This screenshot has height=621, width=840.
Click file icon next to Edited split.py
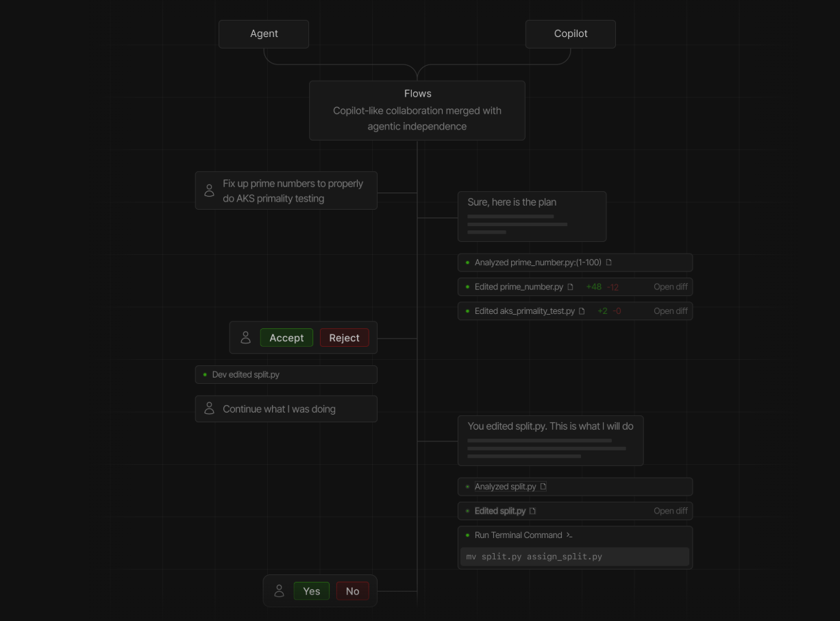click(x=532, y=511)
